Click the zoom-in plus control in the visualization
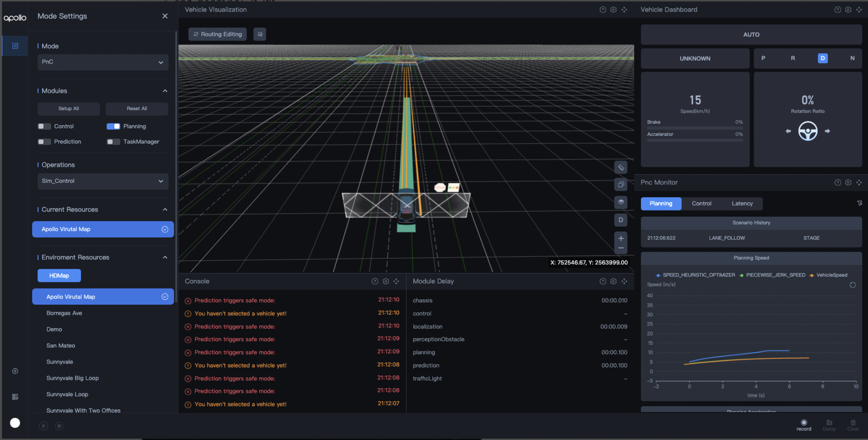 [x=621, y=238]
